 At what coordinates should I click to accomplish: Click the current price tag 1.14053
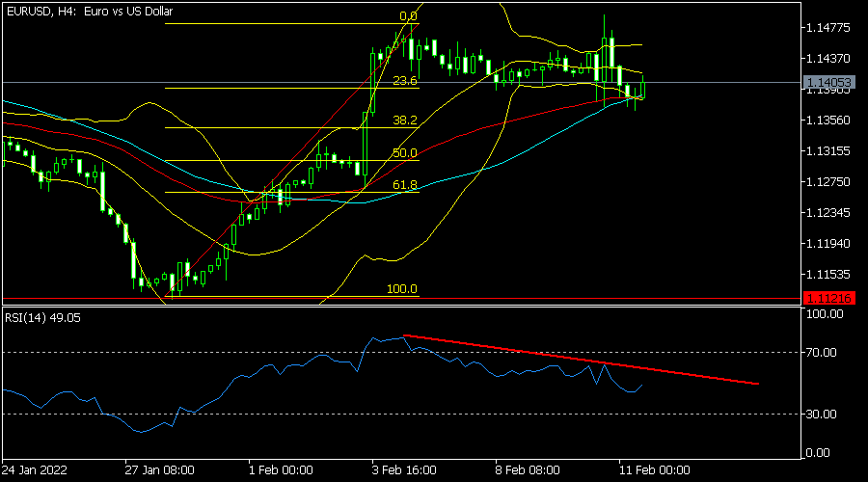click(x=828, y=83)
